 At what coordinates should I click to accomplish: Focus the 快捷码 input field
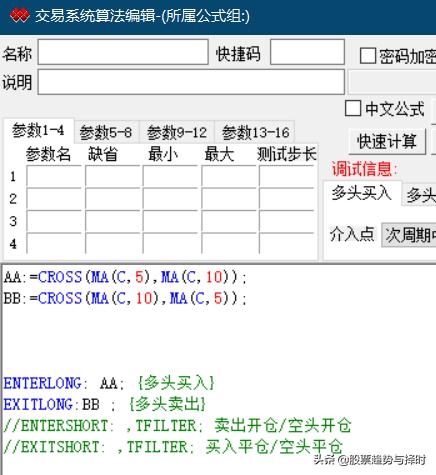click(x=307, y=52)
